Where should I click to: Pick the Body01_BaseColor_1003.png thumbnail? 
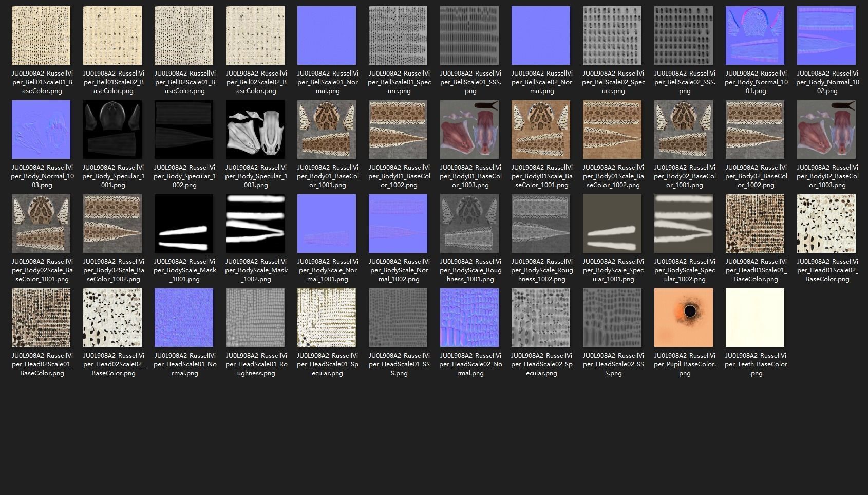coord(469,130)
